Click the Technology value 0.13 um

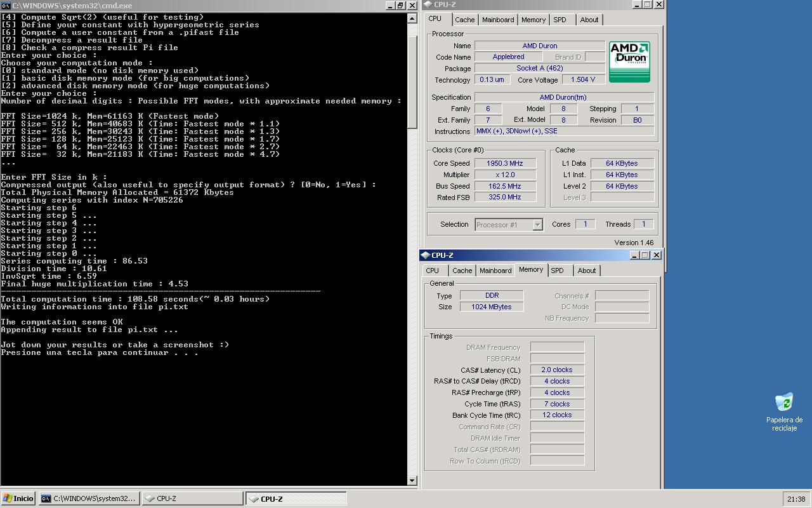[x=492, y=79]
